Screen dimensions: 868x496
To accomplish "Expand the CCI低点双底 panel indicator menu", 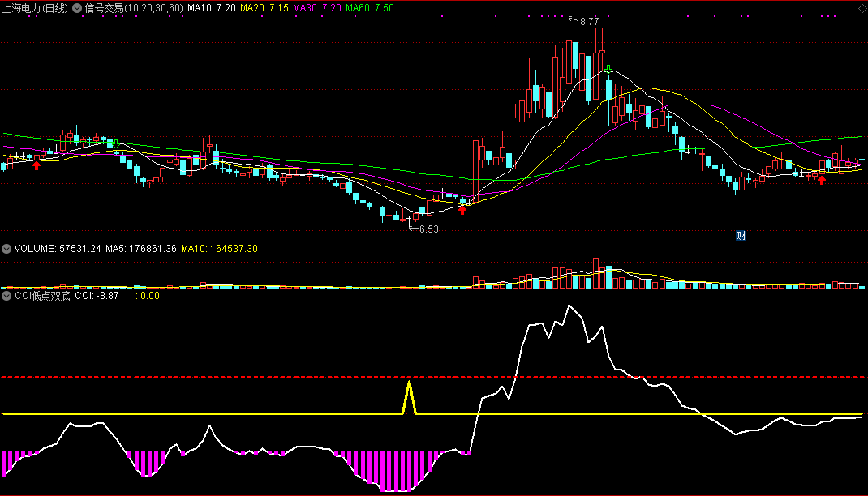I will pos(6,296).
